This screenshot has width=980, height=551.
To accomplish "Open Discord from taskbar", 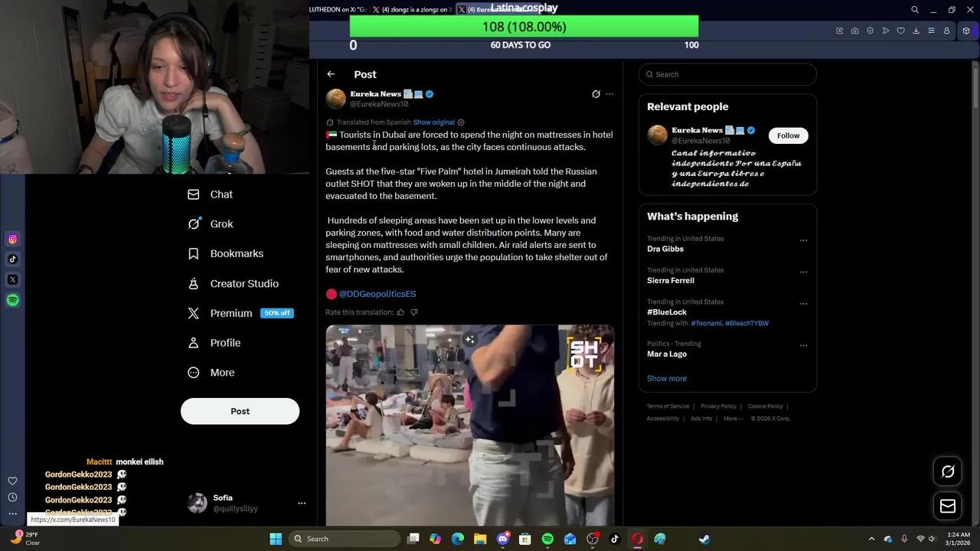I will (503, 539).
